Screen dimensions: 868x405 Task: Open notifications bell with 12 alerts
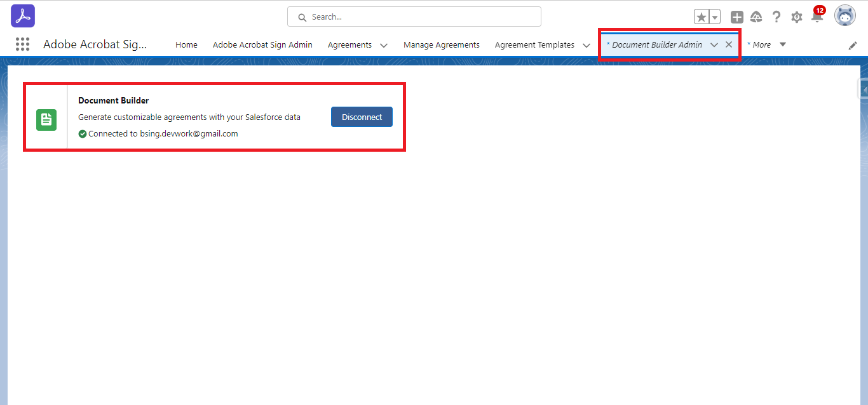(x=818, y=15)
